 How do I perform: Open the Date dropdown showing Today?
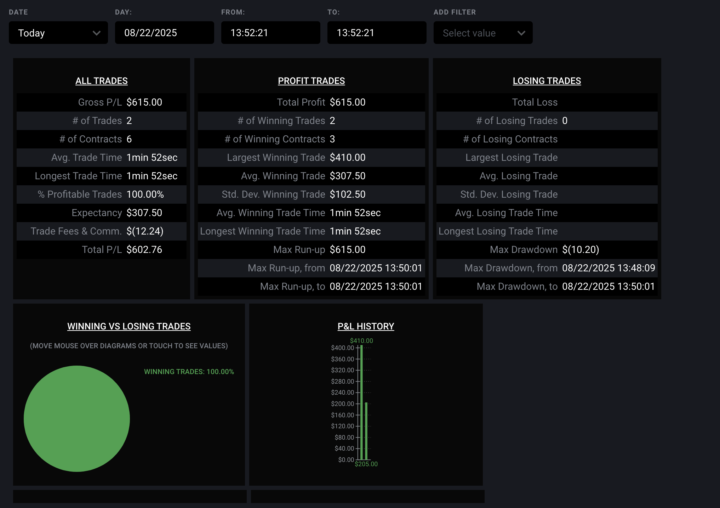(58, 33)
